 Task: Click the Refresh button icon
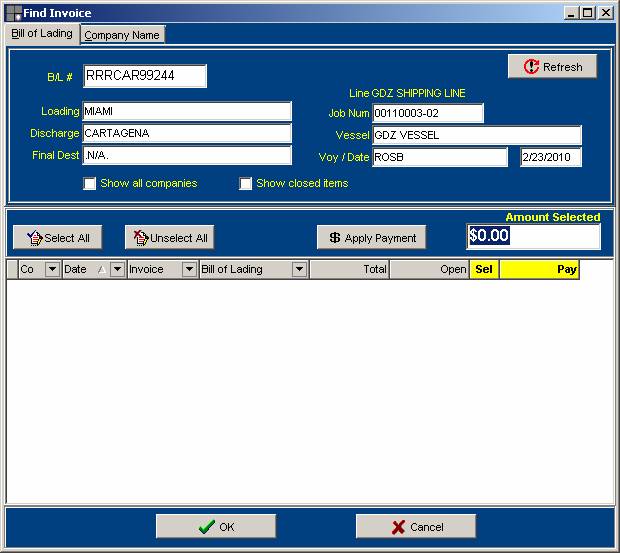pyautogui.click(x=531, y=67)
